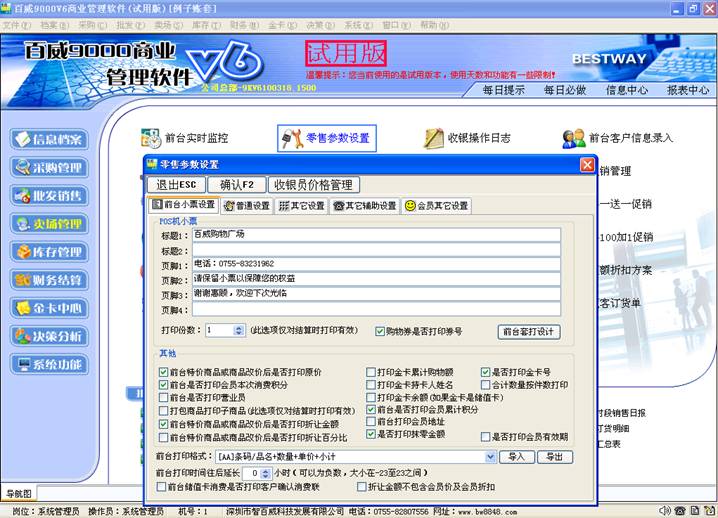718x518 pixels.
Task: Click the 收银操作日志 notepad icon
Action: point(434,138)
